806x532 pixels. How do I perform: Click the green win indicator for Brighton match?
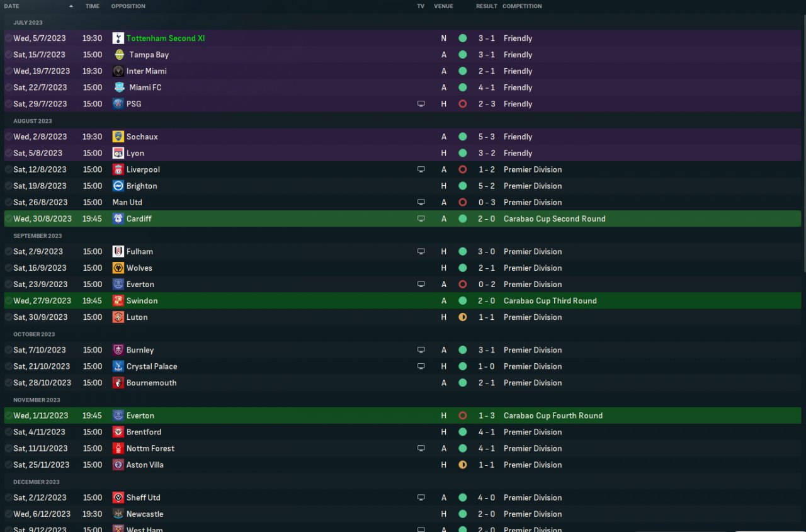click(463, 186)
